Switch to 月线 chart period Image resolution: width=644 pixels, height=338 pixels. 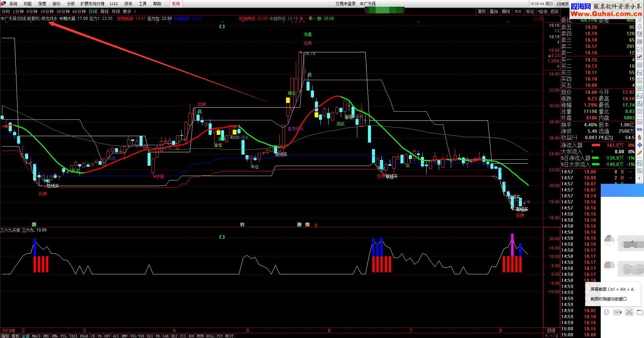click(x=116, y=11)
